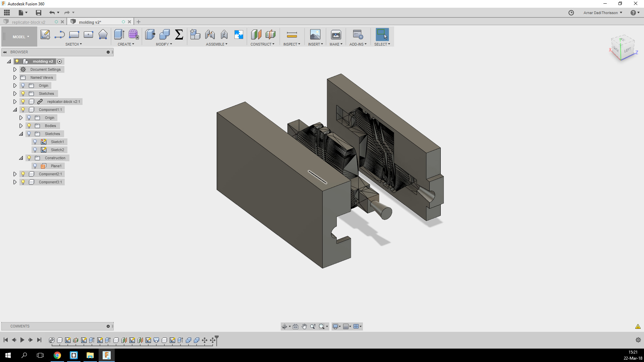Toggle visibility of Component2:1

pyautogui.click(x=23, y=174)
